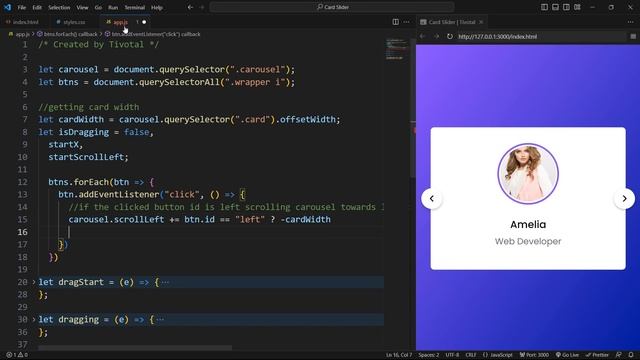Click the Card Slider command center search box
Screen dimensions: 640x360
[332, 7]
